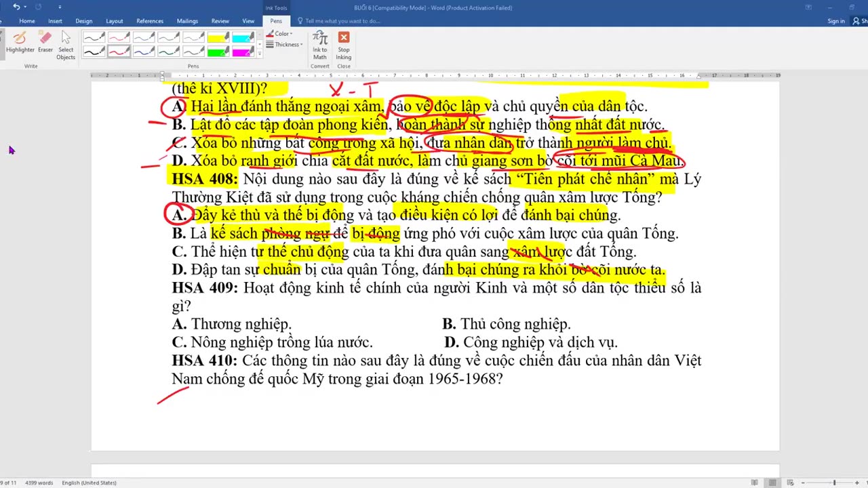Viewport: 868px width, 488px height.
Task: Open the References ribbon tab
Action: (150, 21)
